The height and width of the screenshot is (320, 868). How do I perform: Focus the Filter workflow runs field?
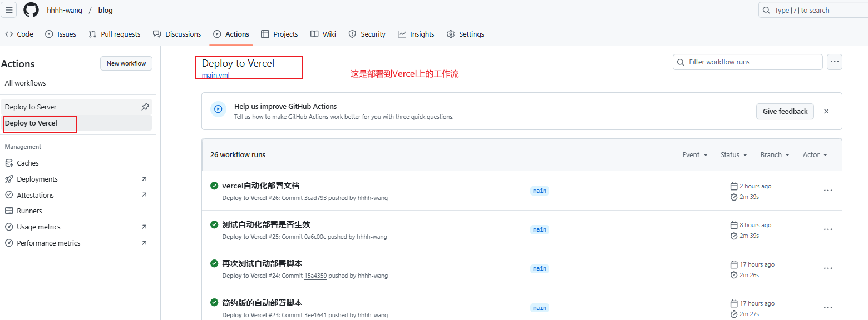point(747,62)
